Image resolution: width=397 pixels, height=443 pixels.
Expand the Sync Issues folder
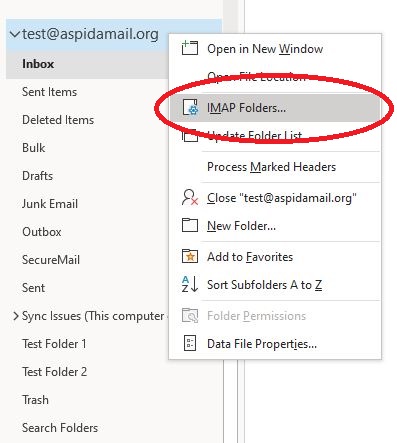coord(15,316)
